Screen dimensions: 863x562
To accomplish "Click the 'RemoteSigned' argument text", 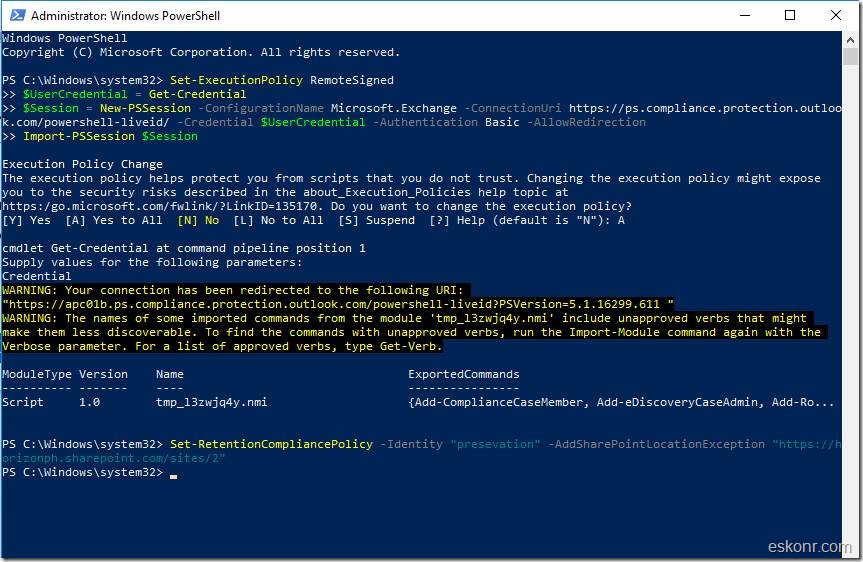I will click(352, 80).
